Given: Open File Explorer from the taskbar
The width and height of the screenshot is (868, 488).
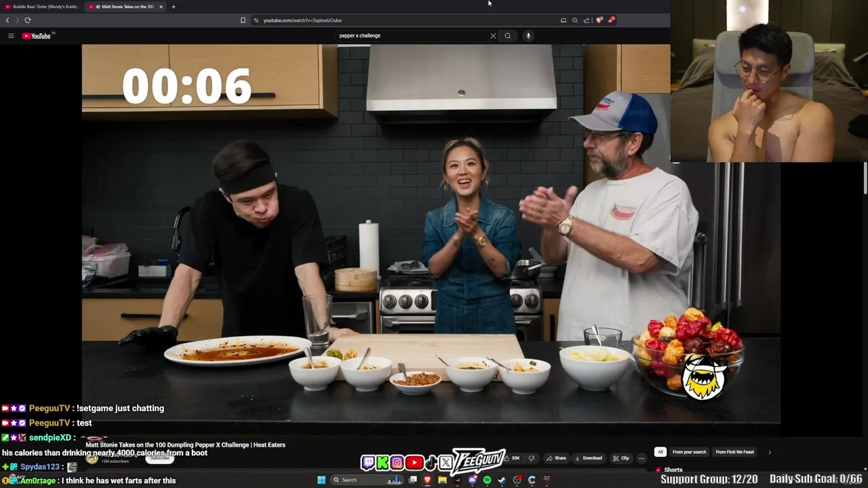Looking at the screenshot, I should pyautogui.click(x=442, y=480).
